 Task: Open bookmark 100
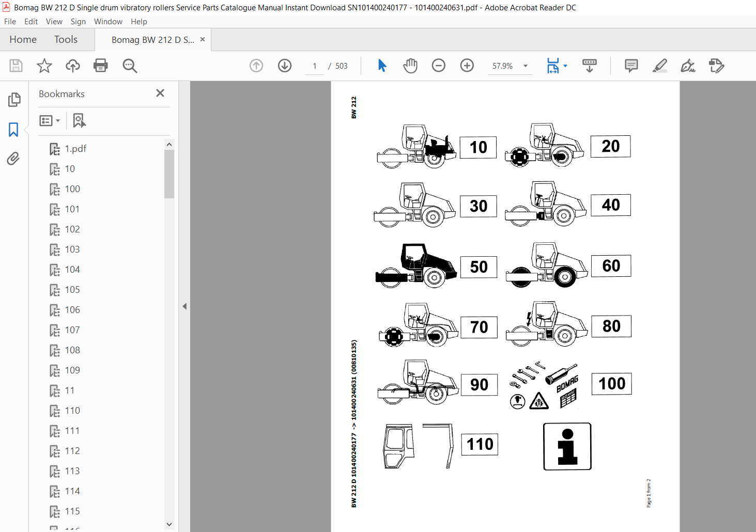[x=72, y=189]
